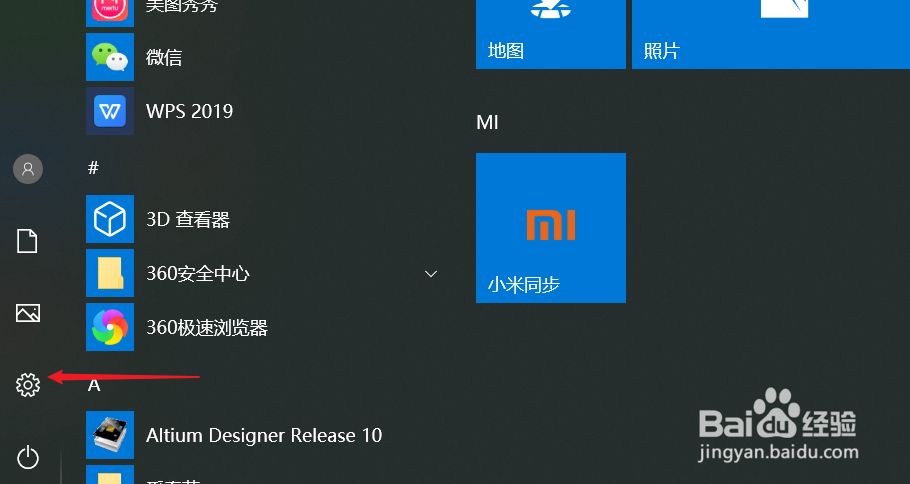Click the Altium Designer Release 10 label
This screenshot has height=484, width=910.
[264, 435]
